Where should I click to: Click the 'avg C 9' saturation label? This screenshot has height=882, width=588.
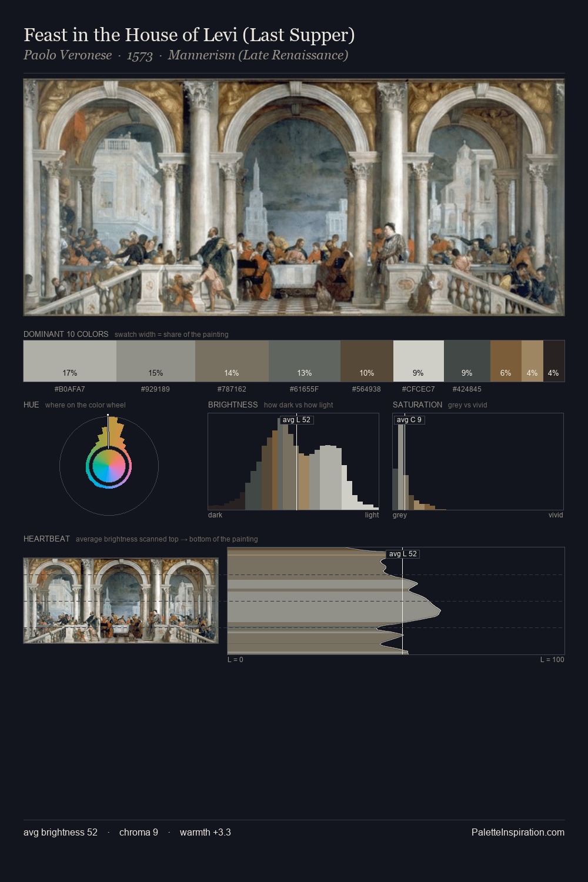409,420
